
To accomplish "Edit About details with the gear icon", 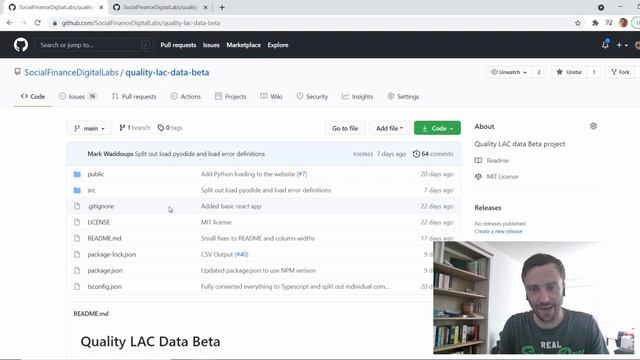I will click(x=593, y=126).
